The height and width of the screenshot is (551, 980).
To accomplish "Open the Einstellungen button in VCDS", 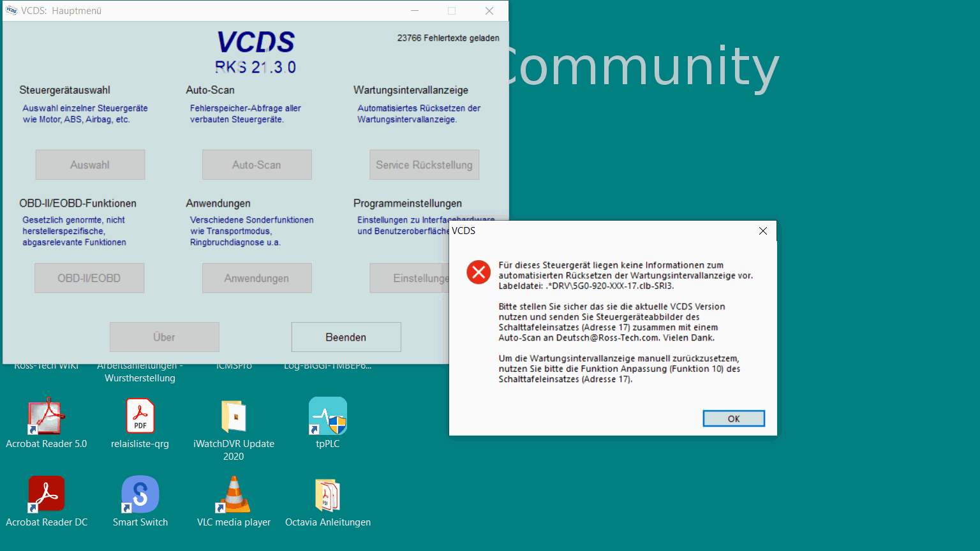I will (410, 278).
